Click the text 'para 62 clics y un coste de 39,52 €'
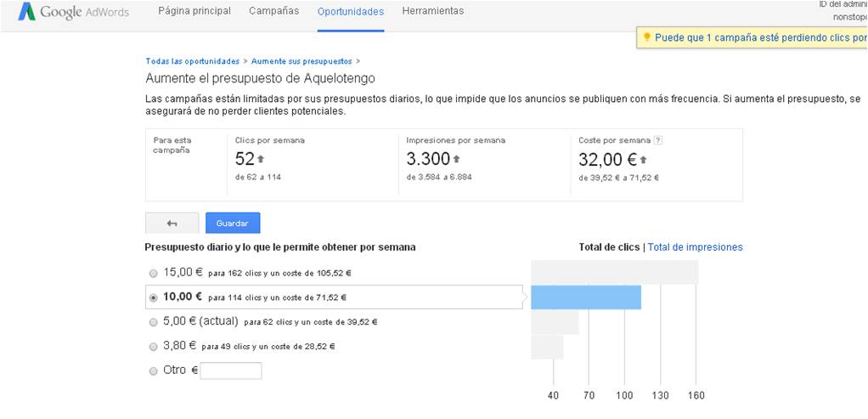This screenshot has width=868, height=419. click(x=311, y=322)
